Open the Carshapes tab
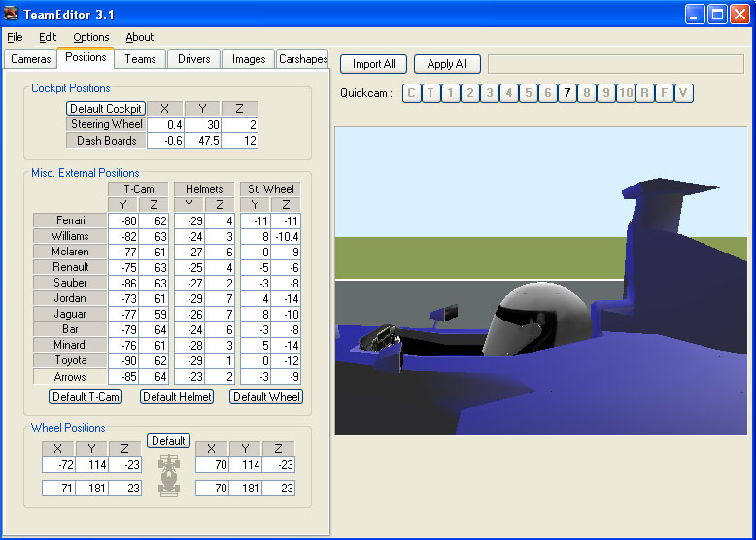The width and height of the screenshot is (756, 540). pos(302,59)
